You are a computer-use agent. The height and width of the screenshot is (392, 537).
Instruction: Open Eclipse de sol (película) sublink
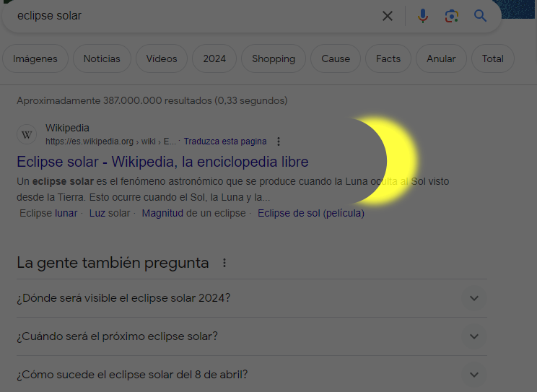click(x=311, y=213)
